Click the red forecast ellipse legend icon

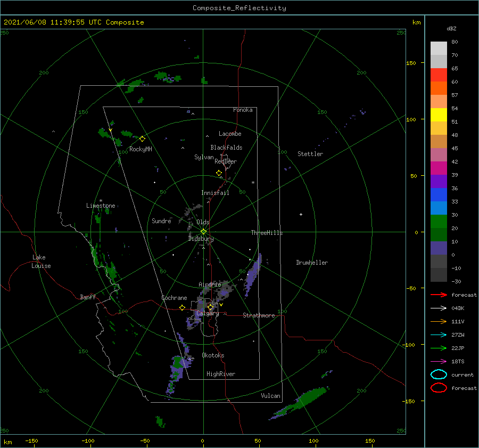439,388
